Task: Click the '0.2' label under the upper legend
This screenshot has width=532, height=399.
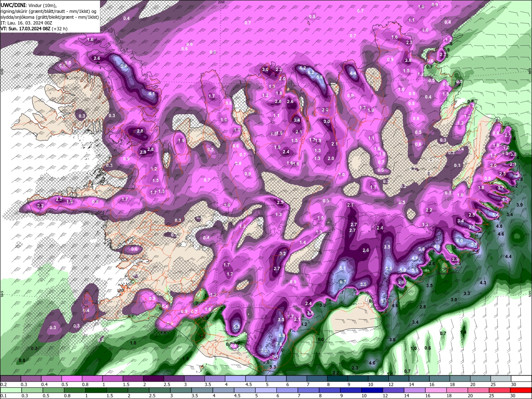Action: (3, 384)
